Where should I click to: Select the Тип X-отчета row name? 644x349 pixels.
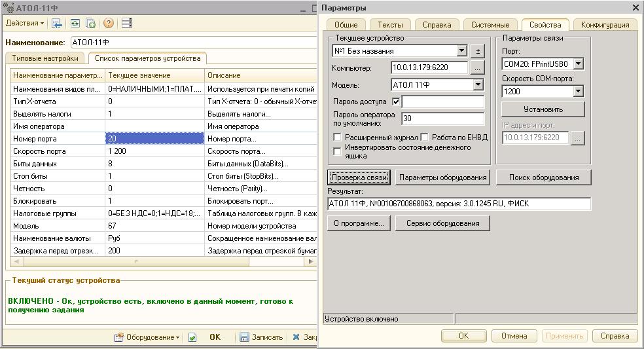58,101
